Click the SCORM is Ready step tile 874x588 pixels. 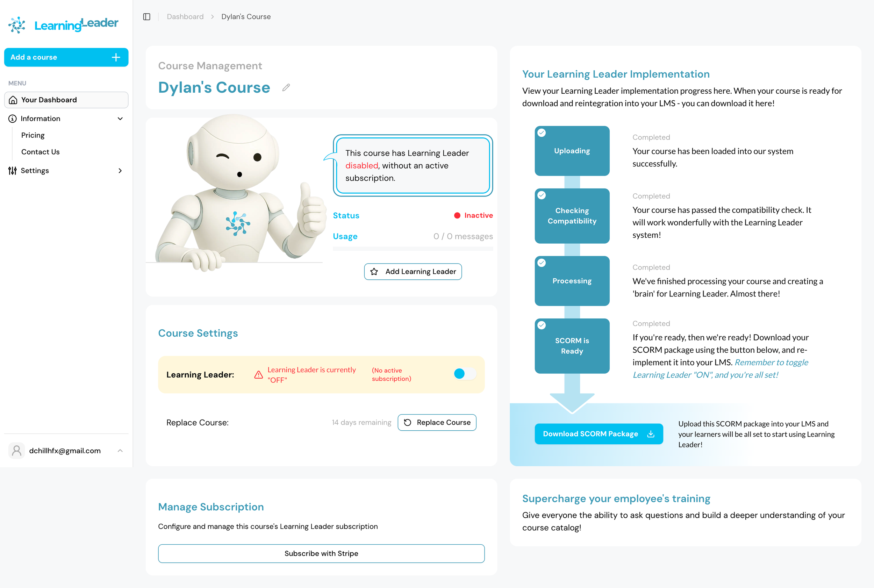[572, 346]
